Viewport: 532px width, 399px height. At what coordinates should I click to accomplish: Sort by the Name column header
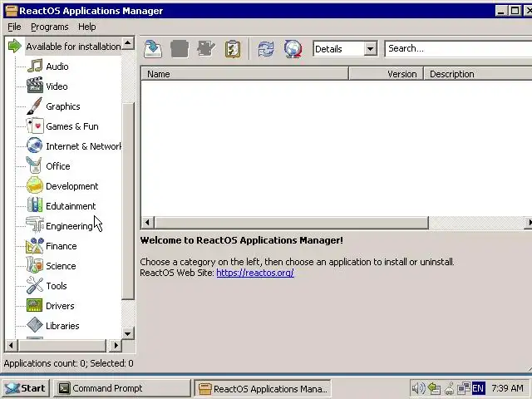(244, 74)
